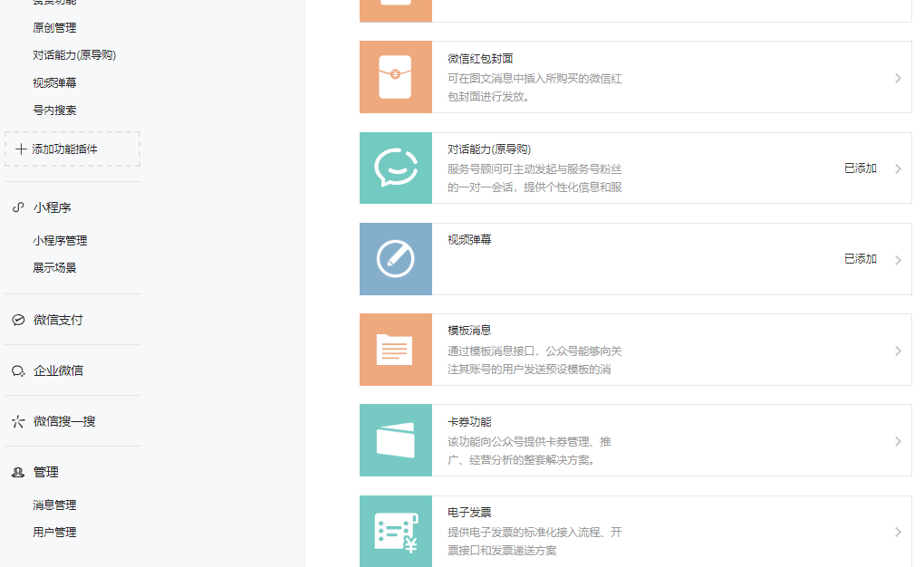This screenshot has height=567, width=924.
Task: Open 小程序管理 in the sidebar
Action: [x=60, y=240]
